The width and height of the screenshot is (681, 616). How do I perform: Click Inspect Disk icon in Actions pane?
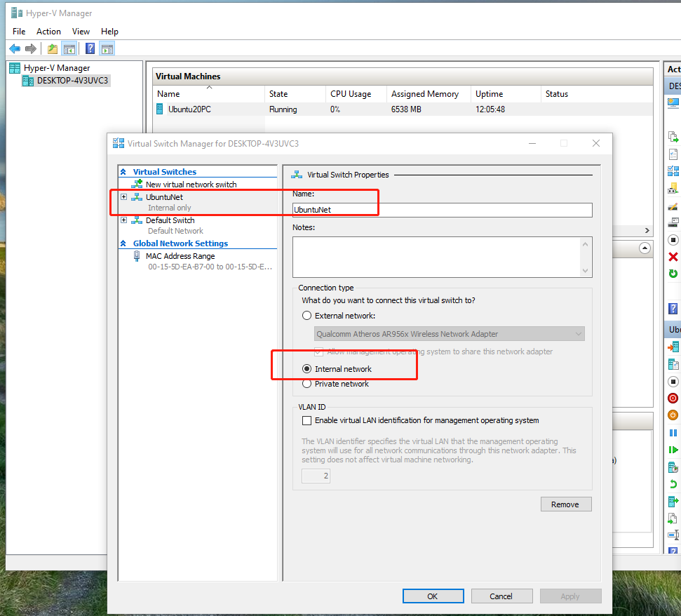[673, 222]
